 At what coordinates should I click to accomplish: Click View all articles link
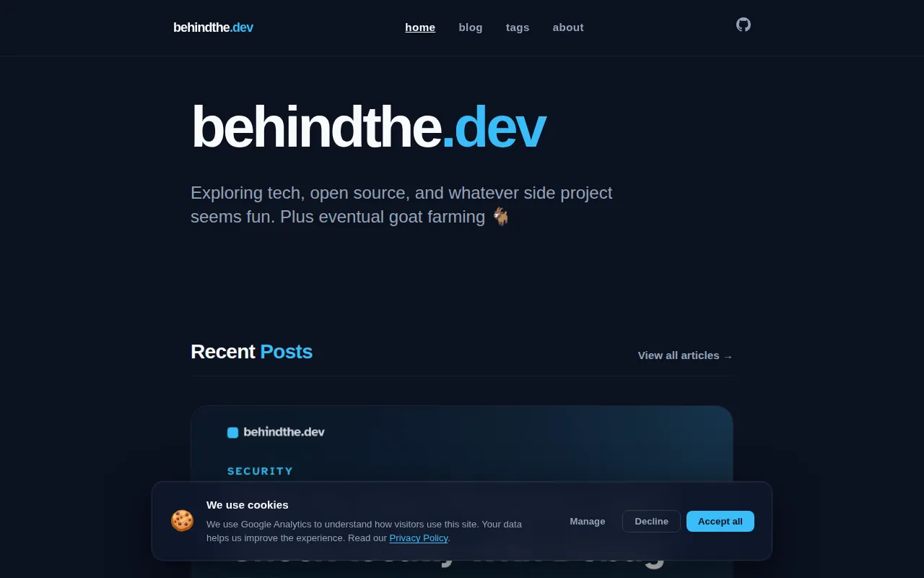coord(685,355)
